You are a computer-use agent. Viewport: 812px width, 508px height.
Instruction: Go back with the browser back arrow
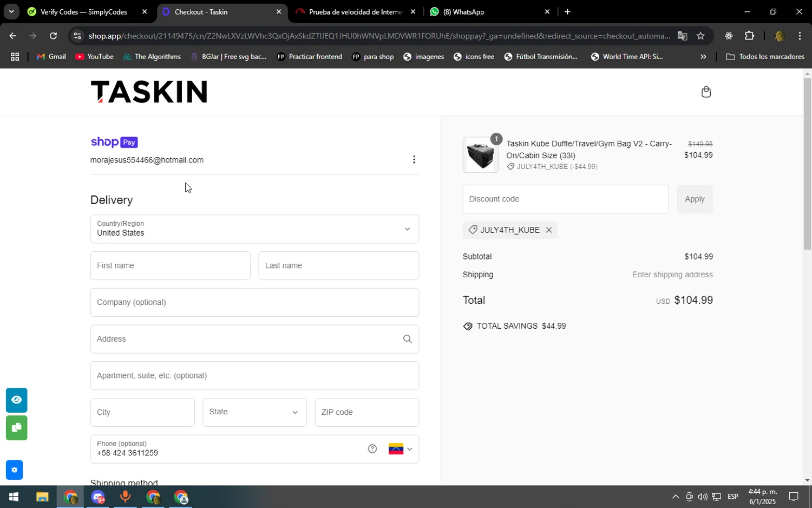point(12,36)
